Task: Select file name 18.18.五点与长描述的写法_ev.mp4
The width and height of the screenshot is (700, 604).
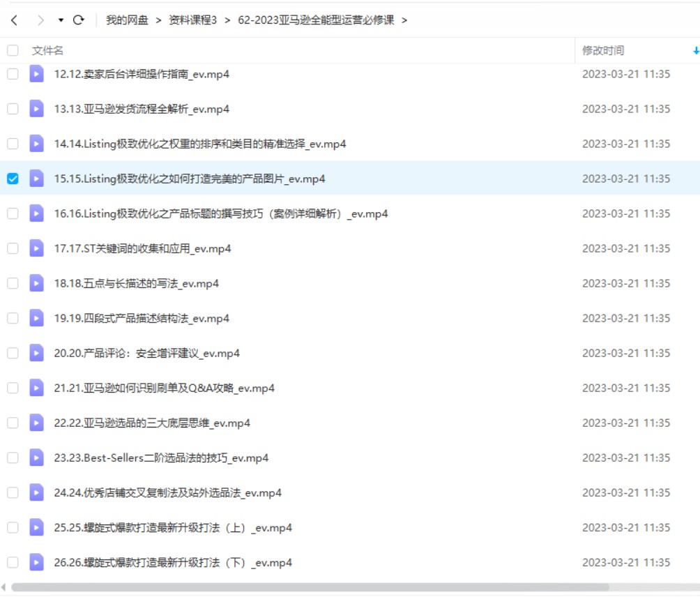Action: (x=136, y=283)
